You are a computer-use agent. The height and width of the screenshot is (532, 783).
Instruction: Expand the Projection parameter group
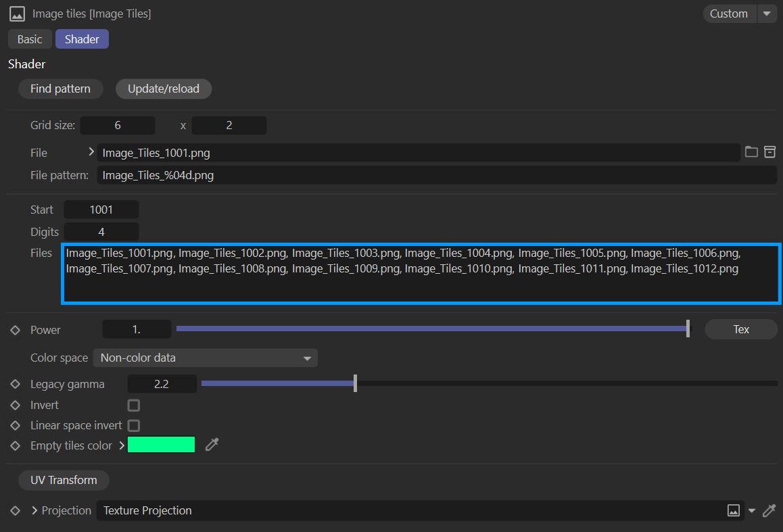pyautogui.click(x=34, y=511)
